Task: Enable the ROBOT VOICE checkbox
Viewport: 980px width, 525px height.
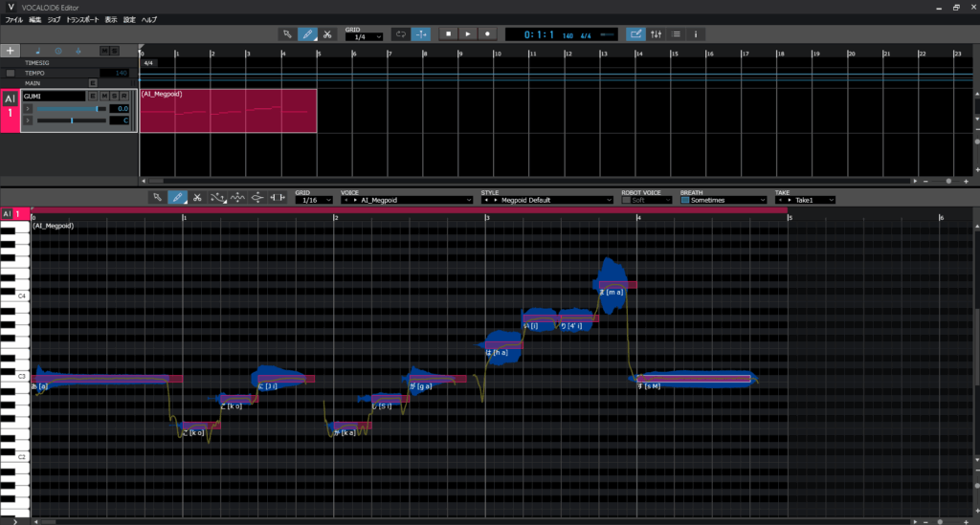Action: tap(626, 201)
